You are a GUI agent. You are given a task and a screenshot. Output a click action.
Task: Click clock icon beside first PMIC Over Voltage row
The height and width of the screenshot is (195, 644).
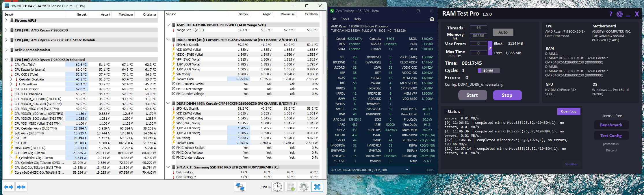click(x=174, y=89)
